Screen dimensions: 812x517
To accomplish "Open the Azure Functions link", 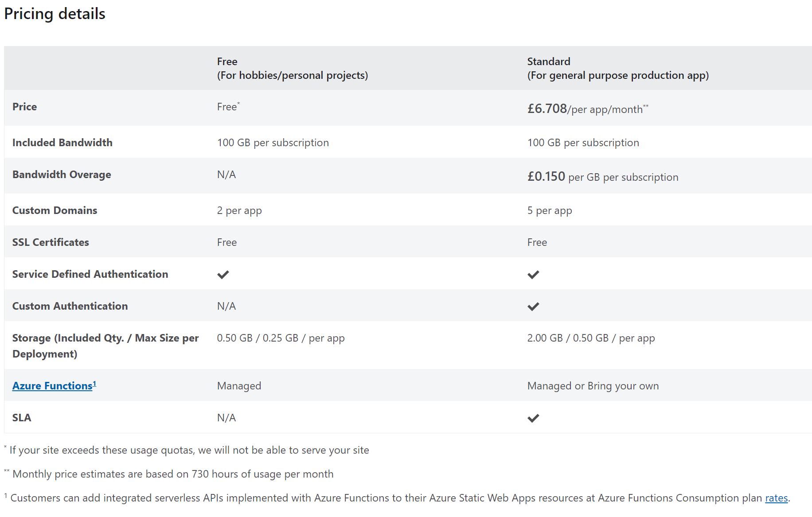I will pyautogui.click(x=52, y=386).
